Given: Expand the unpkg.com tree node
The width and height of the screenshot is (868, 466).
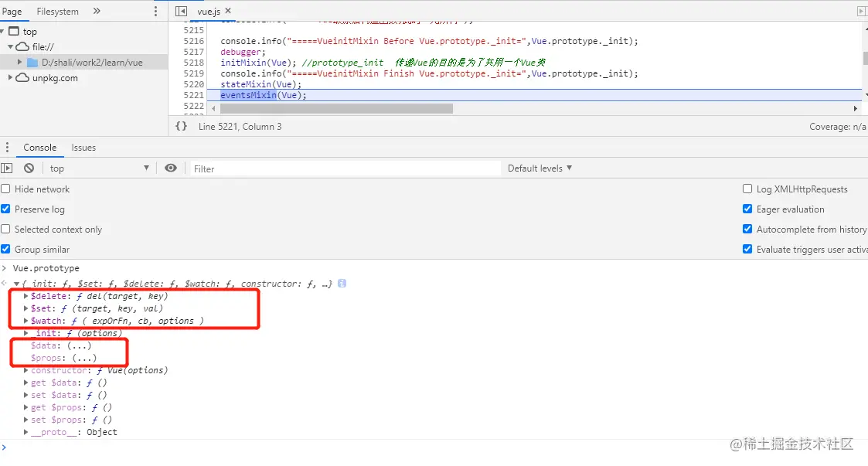Looking at the screenshot, I should pos(10,77).
